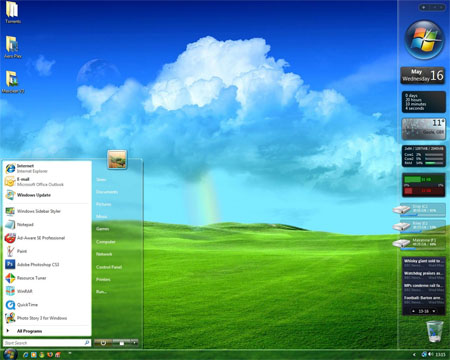The height and width of the screenshot is (360, 450).
Task: Open Computer in Start menu
Action: click(106, 242)
